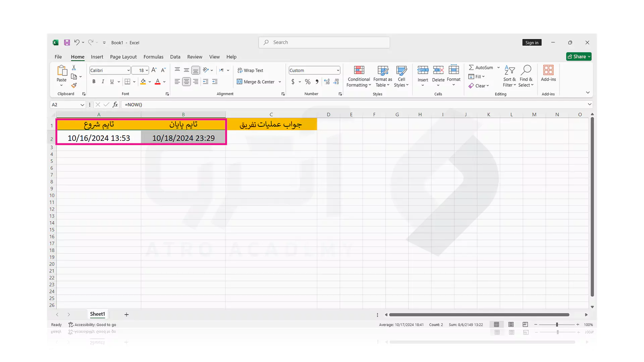
Task: Add a new sheet with plus button
Action: click(126, 314)
